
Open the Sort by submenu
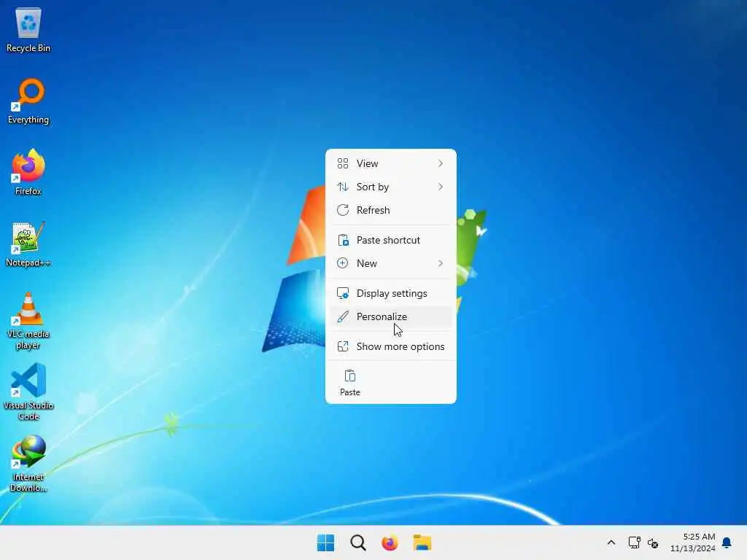click(x=391, y=187)
